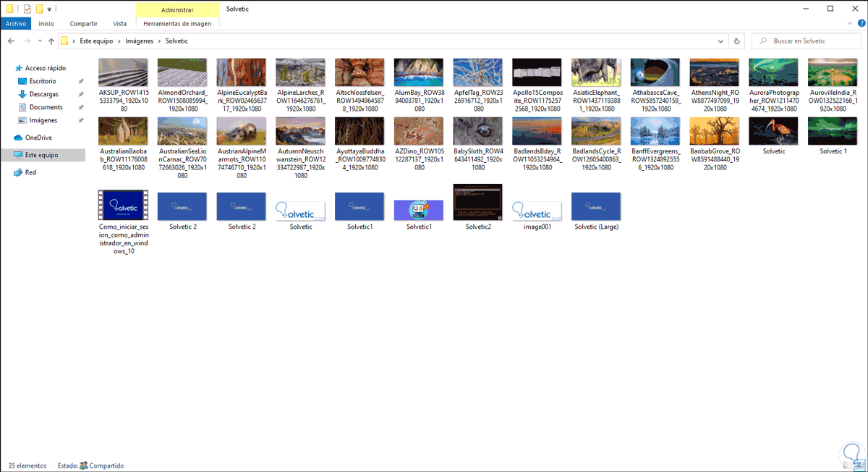Click the Properties quick access toolbar icon
This screenshot has width=868, height=472.
pyautogui.click(x=27, y=9)
